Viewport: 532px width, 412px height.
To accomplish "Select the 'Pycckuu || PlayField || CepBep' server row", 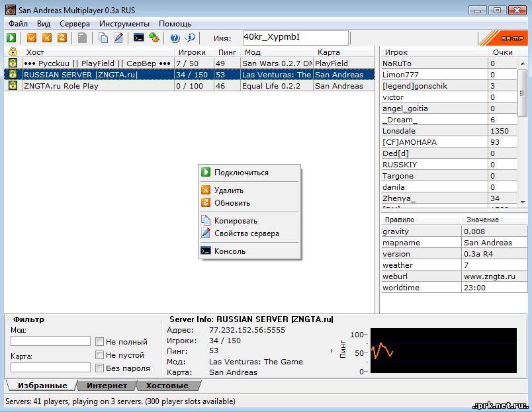I will 189,63.
